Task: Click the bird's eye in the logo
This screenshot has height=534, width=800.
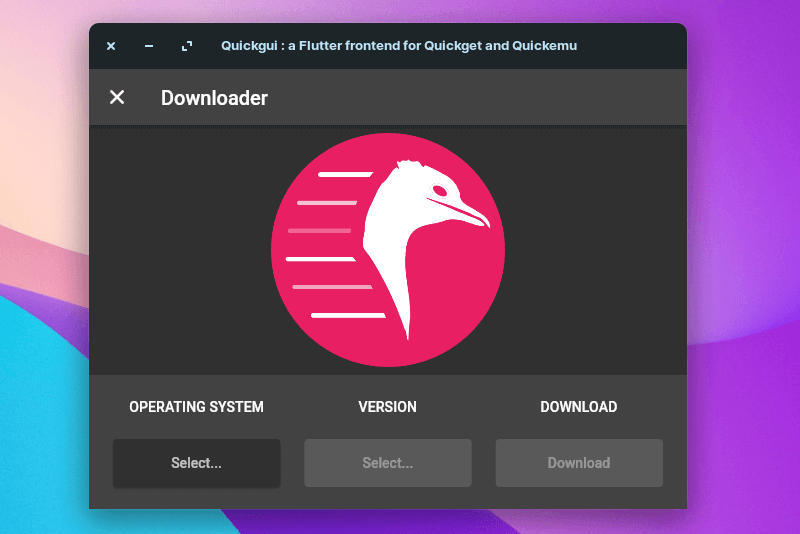Action: pyautogui.click(x=440, y=190)
